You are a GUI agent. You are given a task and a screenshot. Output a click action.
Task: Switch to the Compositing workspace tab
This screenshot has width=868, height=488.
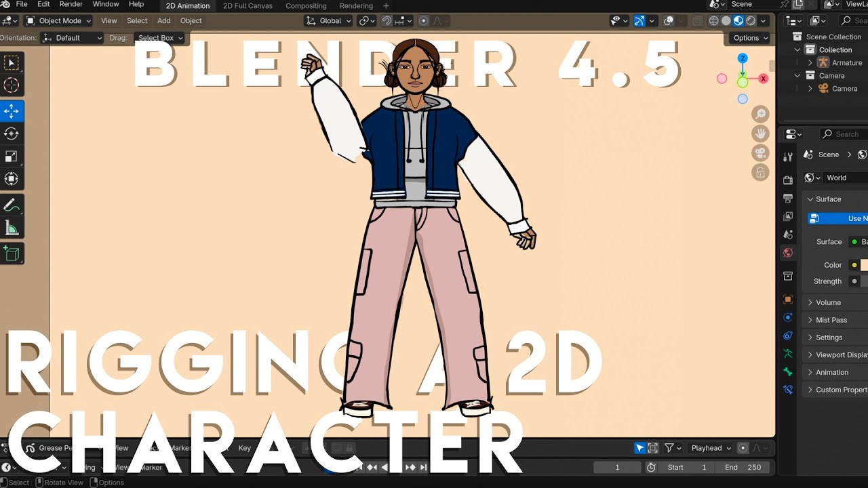click(x=306, y=6)
